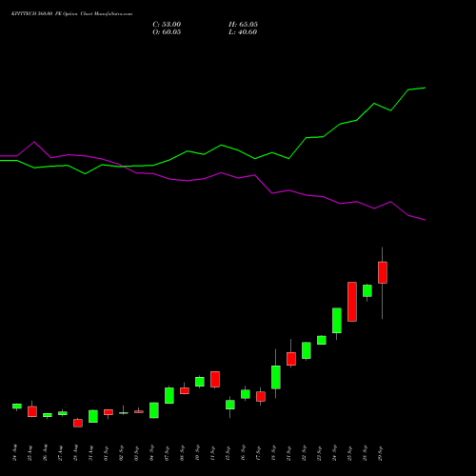Image resolution: width=476 pixels, height=476 pixels.
Task: Select the 18 Sep date label
Action: pos(273,453)
